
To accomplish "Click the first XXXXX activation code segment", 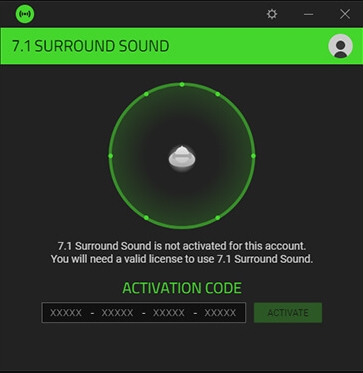I will click(66, 313).
